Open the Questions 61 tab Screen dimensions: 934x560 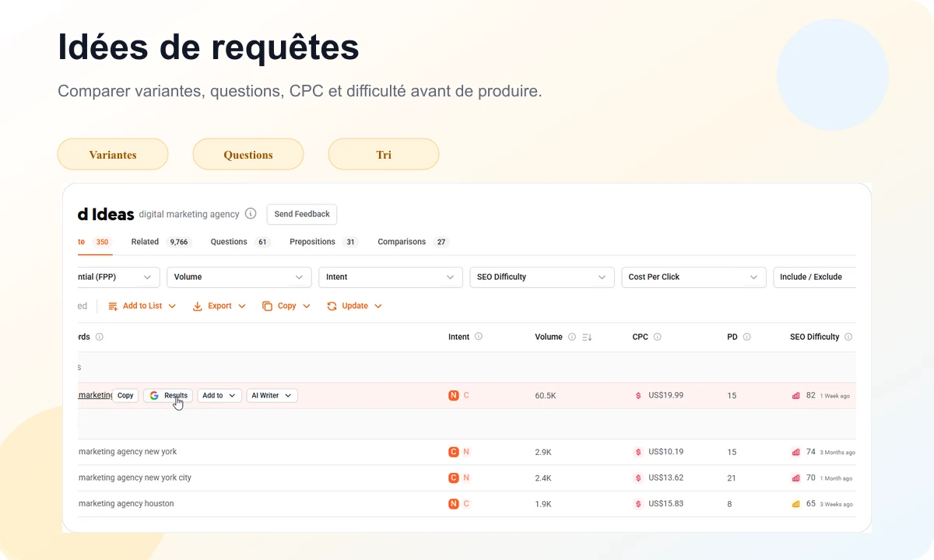[x=240, y=242]
